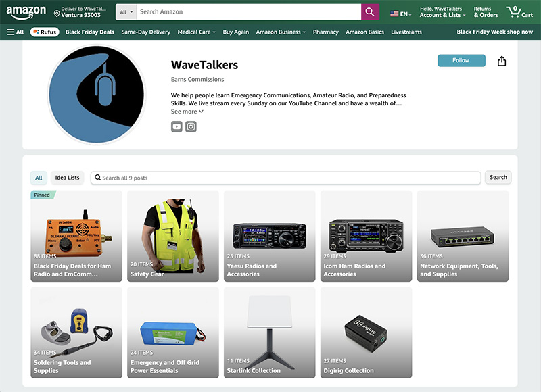This screenshot has width=541, height=392.
Task: Open Returns & Orders link
Action: pyautogui.click(x=486, y=12)
